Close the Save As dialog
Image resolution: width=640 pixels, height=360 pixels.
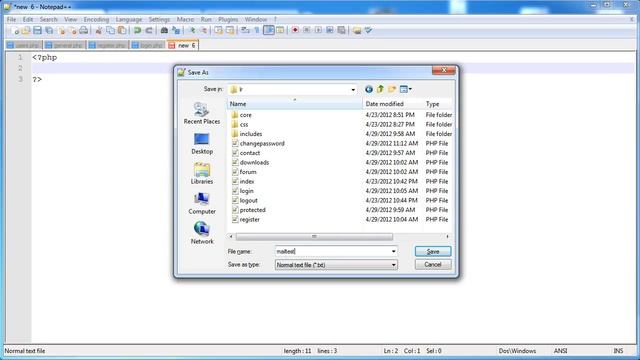(444, 71)
